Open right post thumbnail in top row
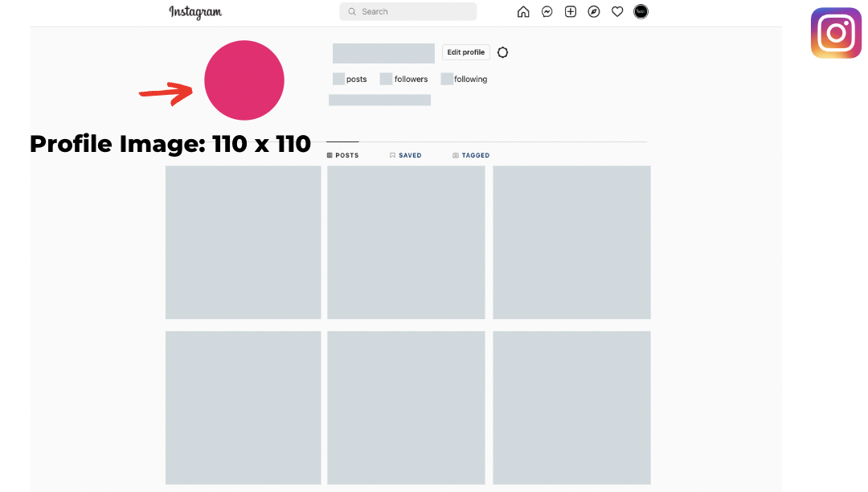 pos(572,243)
